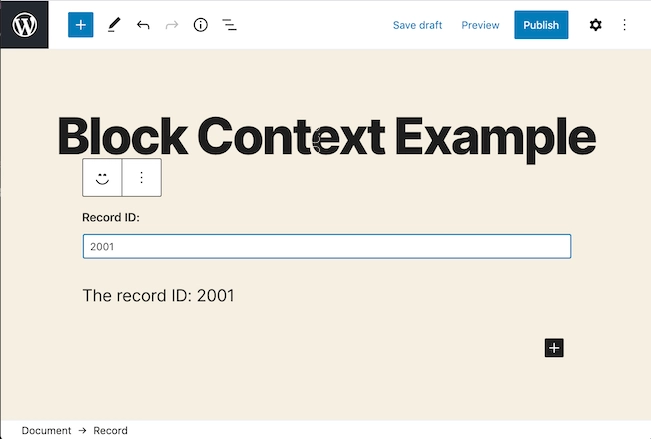Open the document details info icon
Viewport: 651px width, 439px height.
tap(201, 25)
